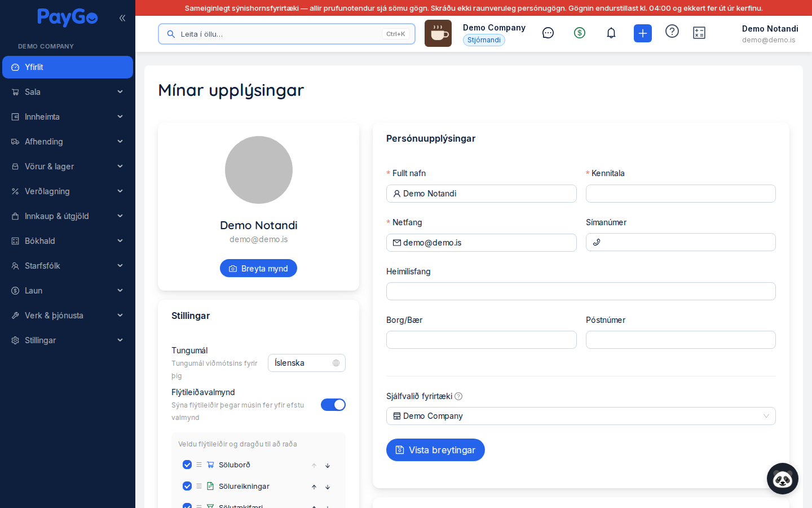
Task: Expand the Stillingar sidebar menu
Action: coord(68,340)
